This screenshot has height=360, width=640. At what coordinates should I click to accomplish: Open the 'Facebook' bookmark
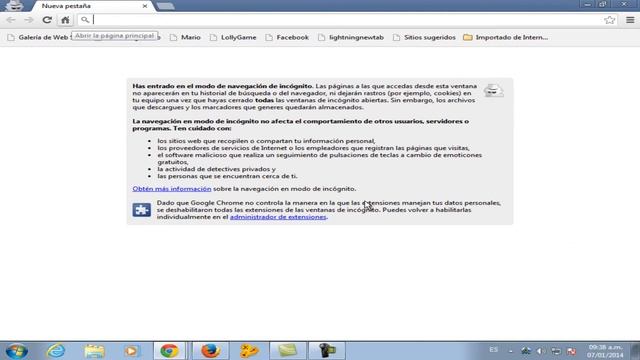click(287, 37)
